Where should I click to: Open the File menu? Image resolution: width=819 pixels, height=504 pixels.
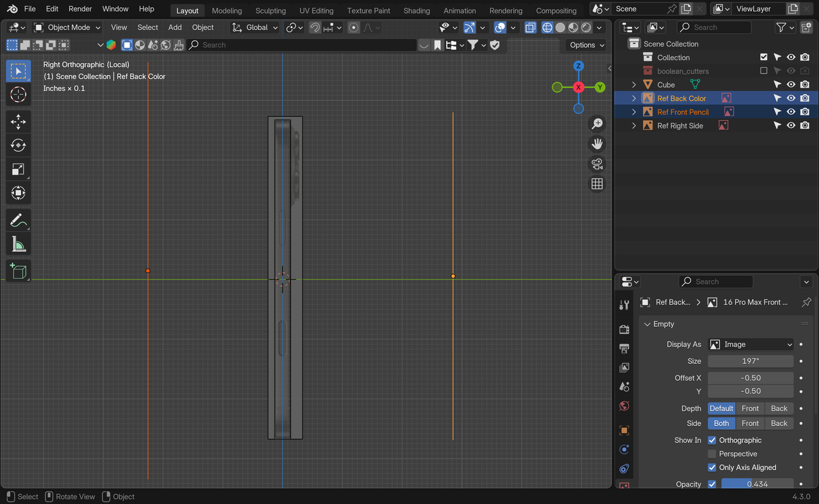(30, 9)
